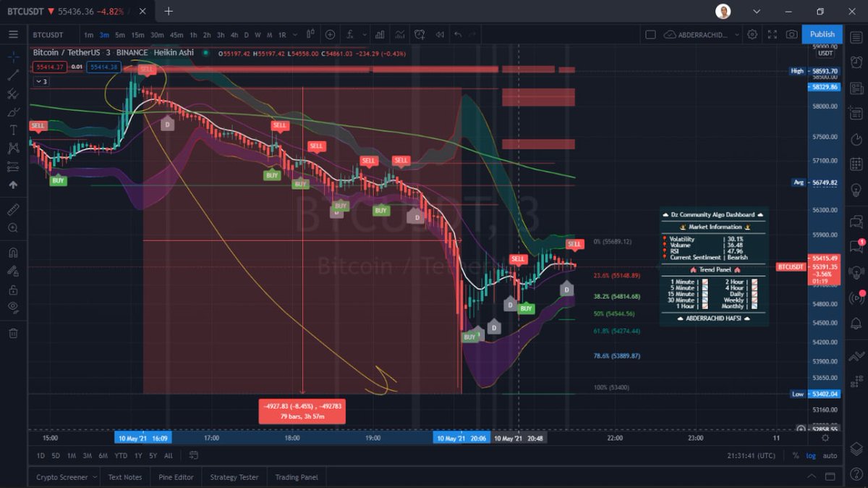Toggle stay in drawing mode
The image size is (868, 488).
(x=13, y=272)
